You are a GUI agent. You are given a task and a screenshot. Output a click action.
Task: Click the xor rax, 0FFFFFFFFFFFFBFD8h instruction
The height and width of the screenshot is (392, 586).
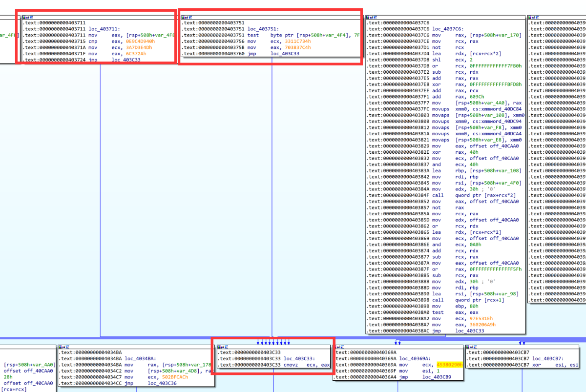click(444, 84)
